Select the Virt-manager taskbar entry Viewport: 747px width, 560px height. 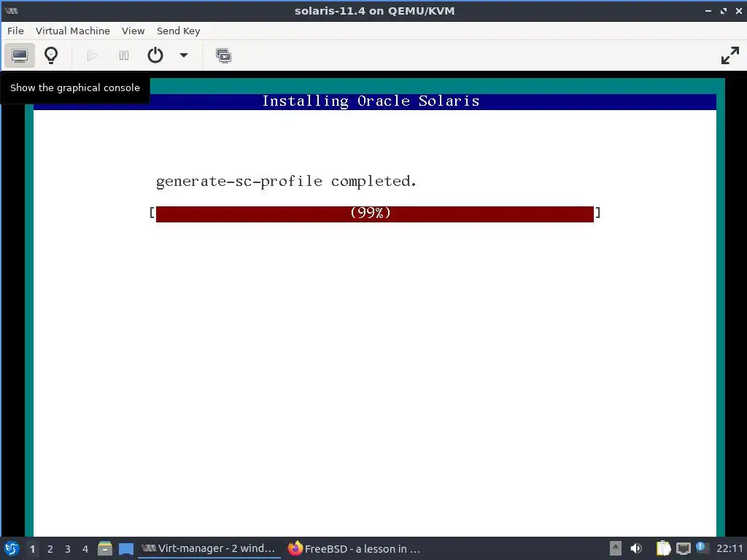[x=209, y=548]
